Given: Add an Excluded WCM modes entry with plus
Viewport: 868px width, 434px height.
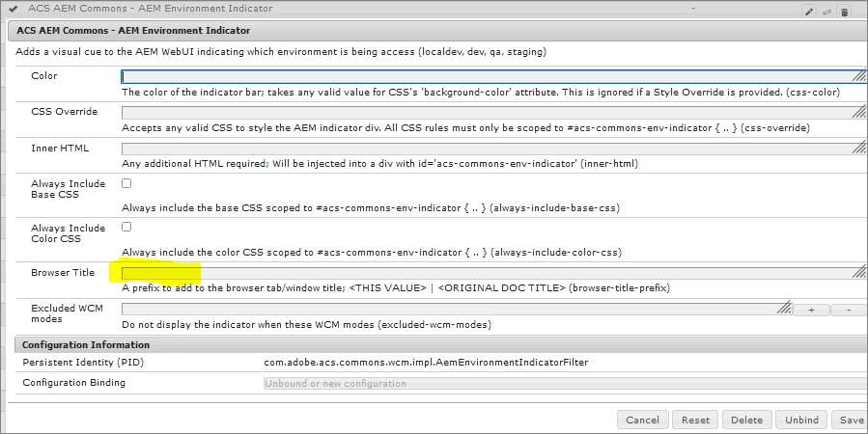Looking at the screenshot, I should tap(812, 311).
